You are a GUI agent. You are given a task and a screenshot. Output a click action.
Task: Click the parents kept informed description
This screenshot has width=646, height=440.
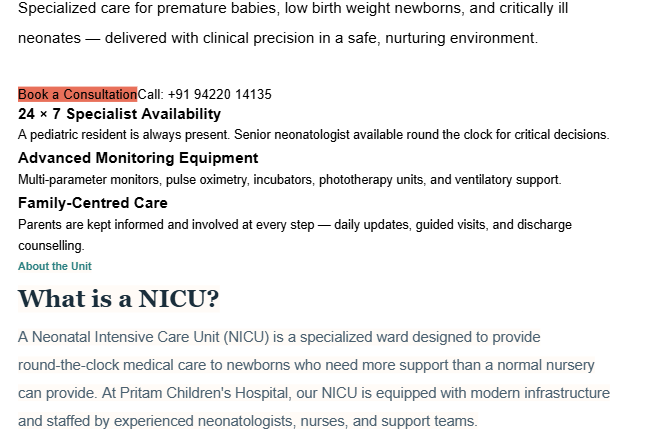(x=295, y=235)
